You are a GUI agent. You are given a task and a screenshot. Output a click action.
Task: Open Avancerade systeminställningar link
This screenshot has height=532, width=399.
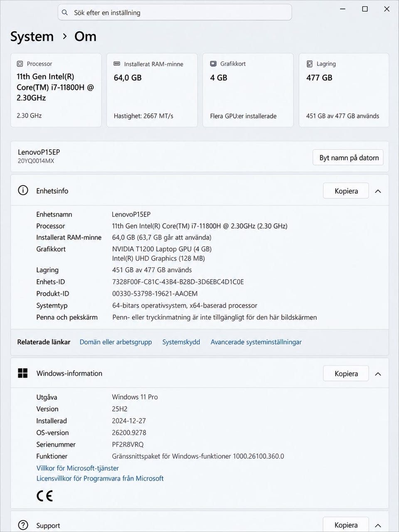[256, 342]
